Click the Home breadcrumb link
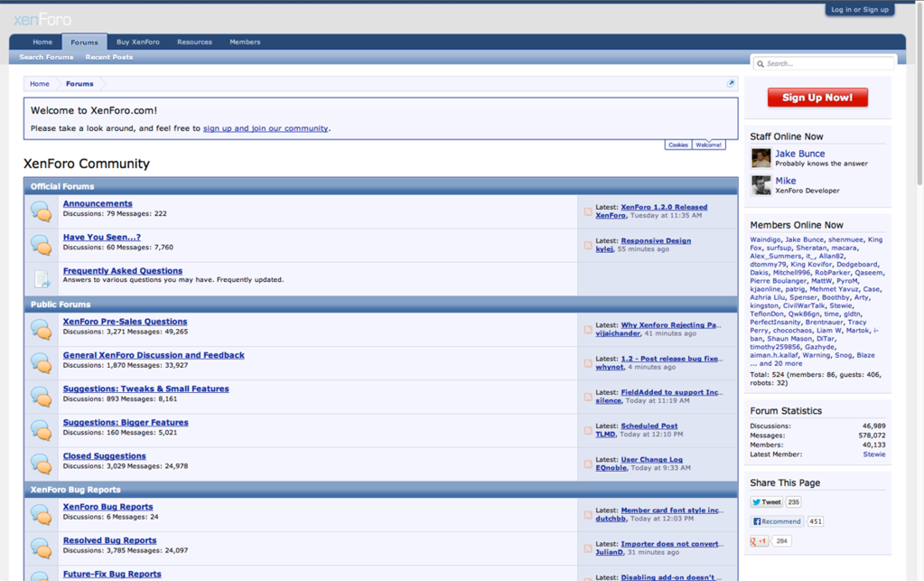The image size is (924, 581). click(x=40, y=84)
